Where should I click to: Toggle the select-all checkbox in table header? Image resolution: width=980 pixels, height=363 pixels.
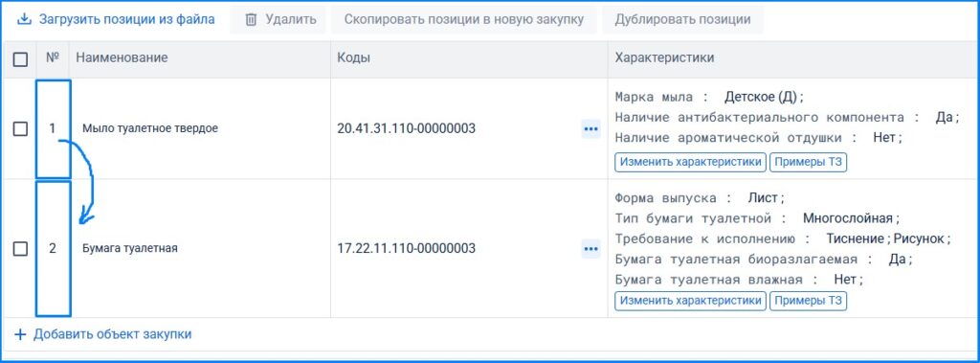pos(21,59)
